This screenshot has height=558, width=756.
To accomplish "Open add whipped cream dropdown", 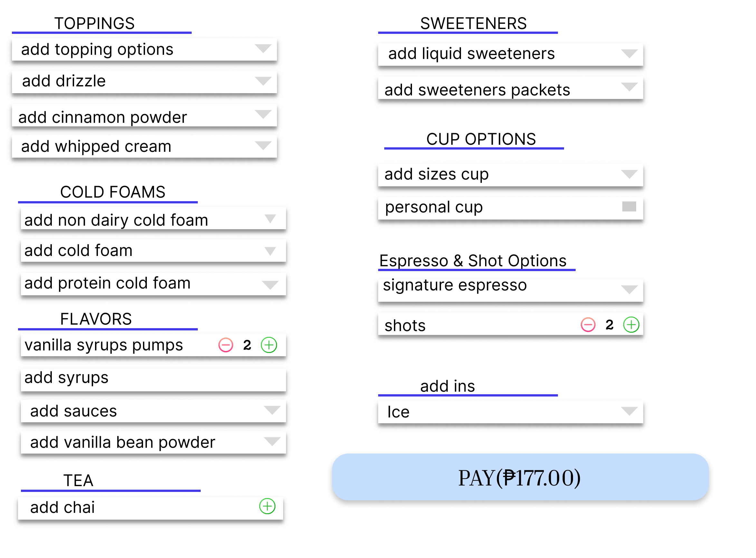I will click(263, 146).
